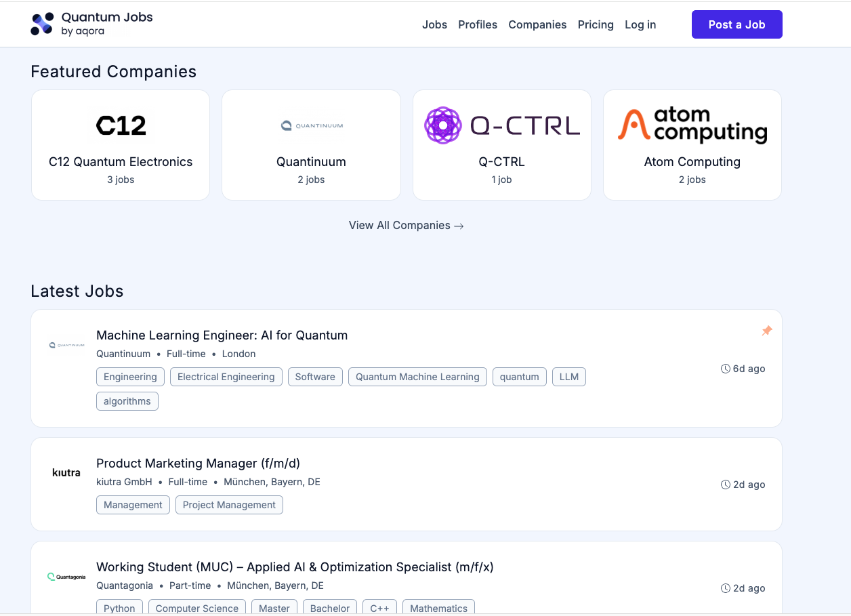The height and width of the screenshot is (616, 851).
Task: Open Product Marketing Manager (f/m/d) job
Action: point(198,463)
